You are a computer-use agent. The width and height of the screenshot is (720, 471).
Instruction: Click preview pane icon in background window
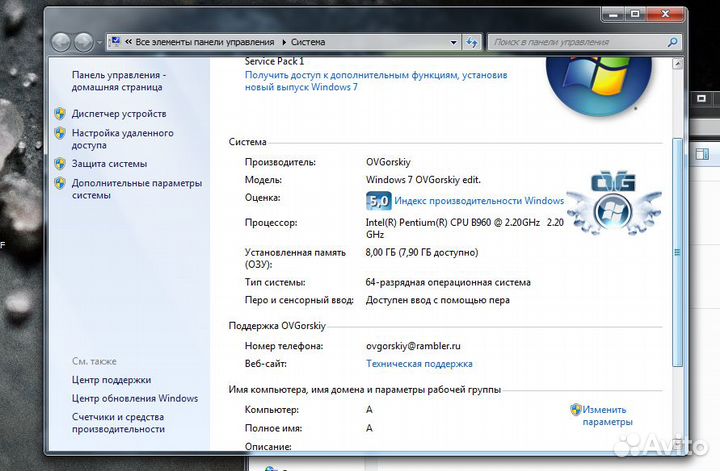(x=702, y=154)
